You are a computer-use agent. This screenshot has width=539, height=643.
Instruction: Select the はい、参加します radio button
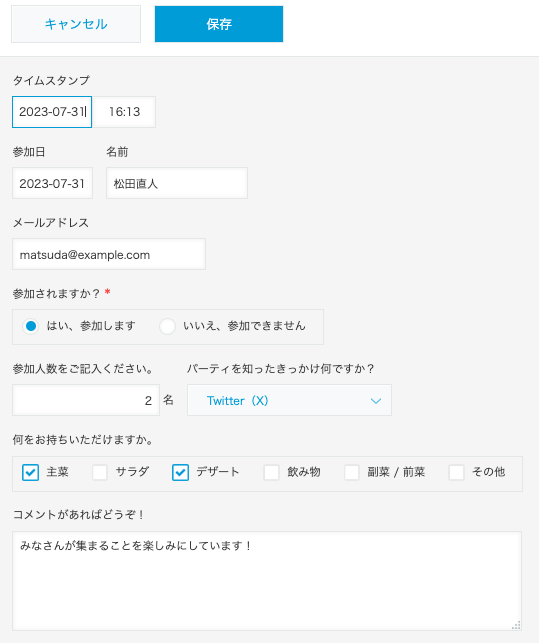31,326
